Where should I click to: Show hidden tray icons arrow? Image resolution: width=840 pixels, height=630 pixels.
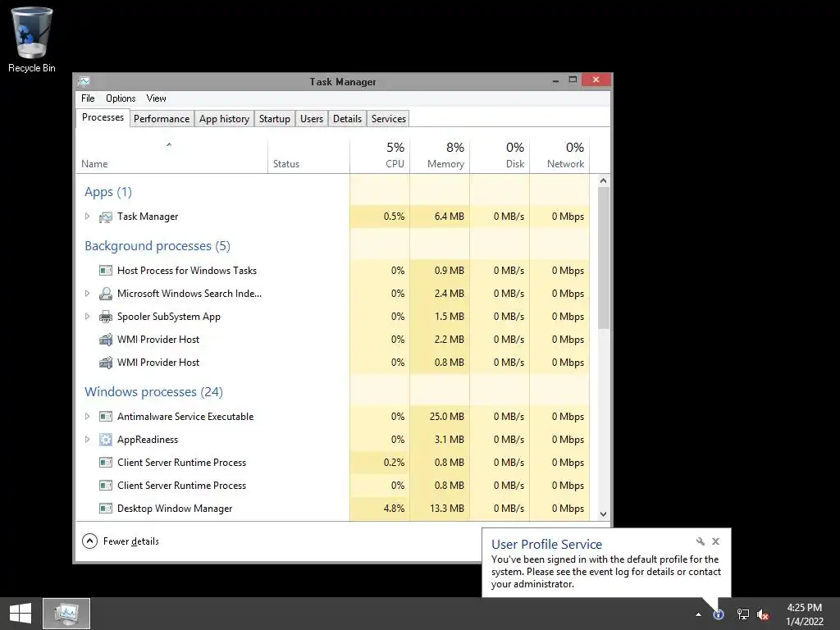click(x=698, y=614)
